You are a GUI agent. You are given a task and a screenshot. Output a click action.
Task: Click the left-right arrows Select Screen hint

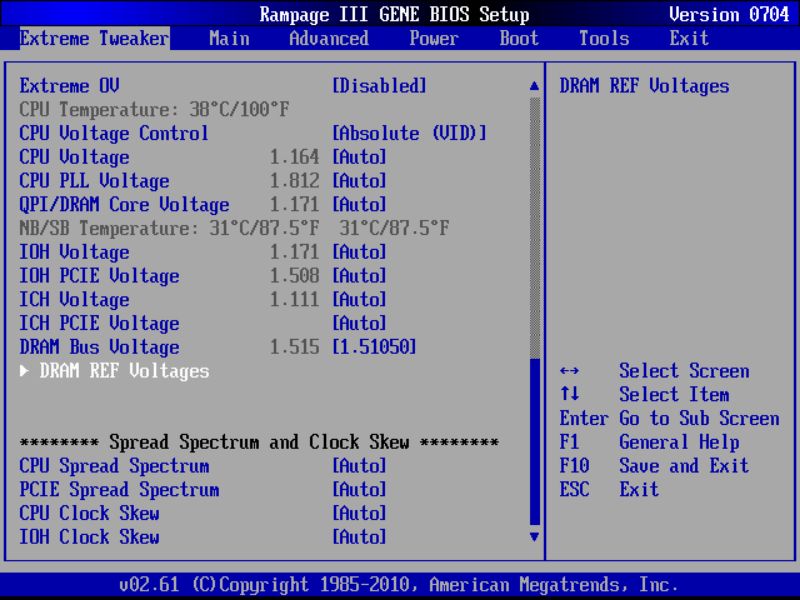655,371
